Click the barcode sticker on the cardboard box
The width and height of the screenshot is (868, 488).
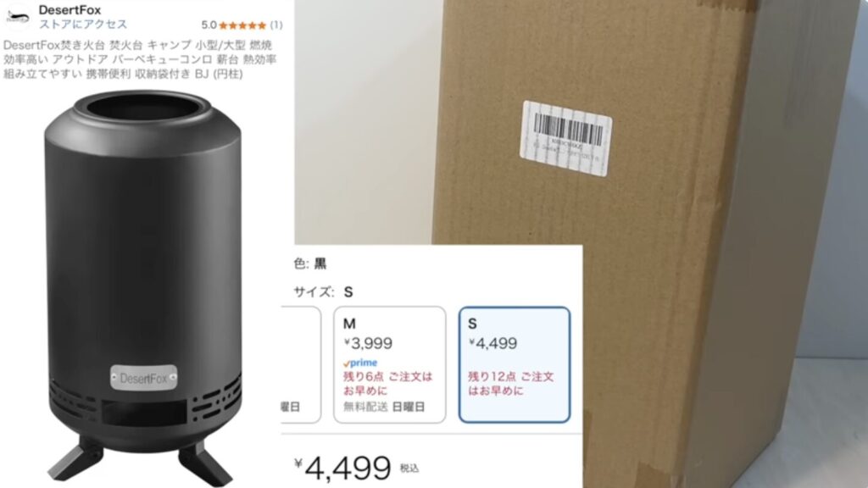point(565,138)
